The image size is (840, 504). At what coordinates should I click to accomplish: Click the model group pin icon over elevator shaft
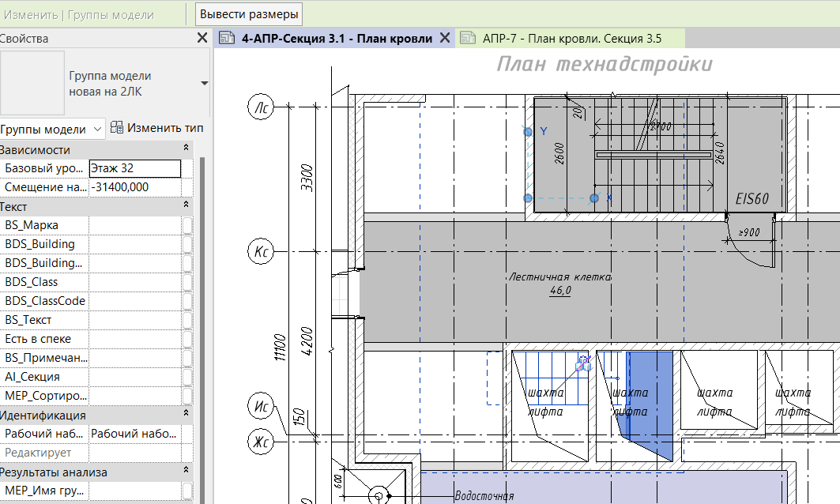[583, 364]
